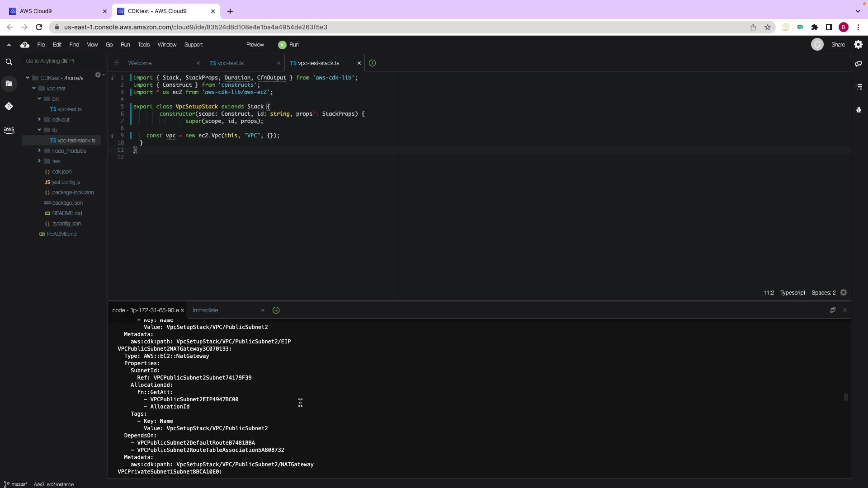Add new editor tab with plus icon

click(x=372, y=63)
